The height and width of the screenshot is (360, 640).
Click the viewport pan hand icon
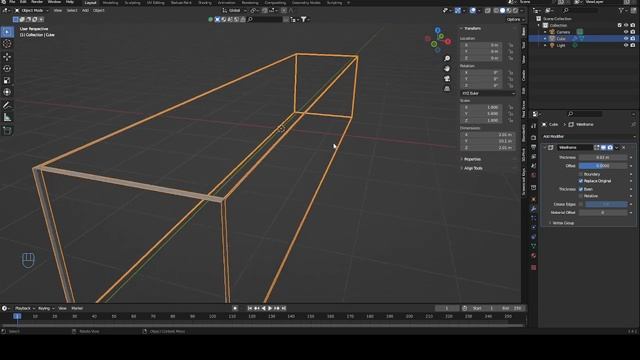point(447,69)
